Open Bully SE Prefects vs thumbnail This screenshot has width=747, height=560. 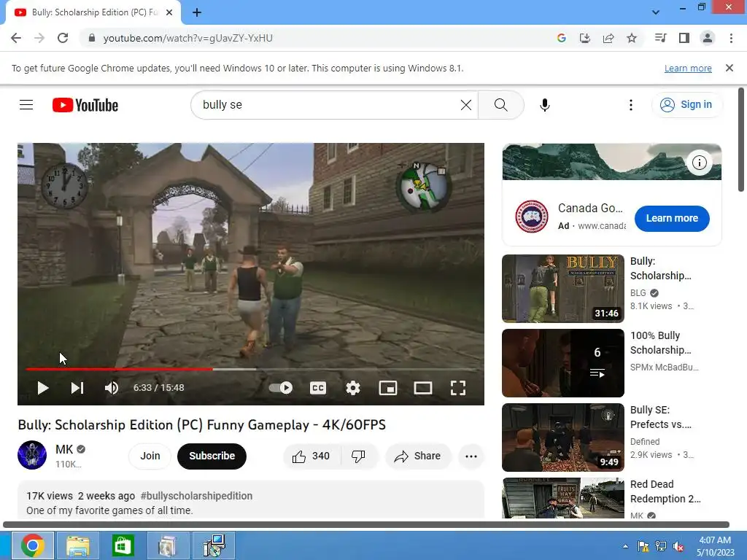pos(563,437)
